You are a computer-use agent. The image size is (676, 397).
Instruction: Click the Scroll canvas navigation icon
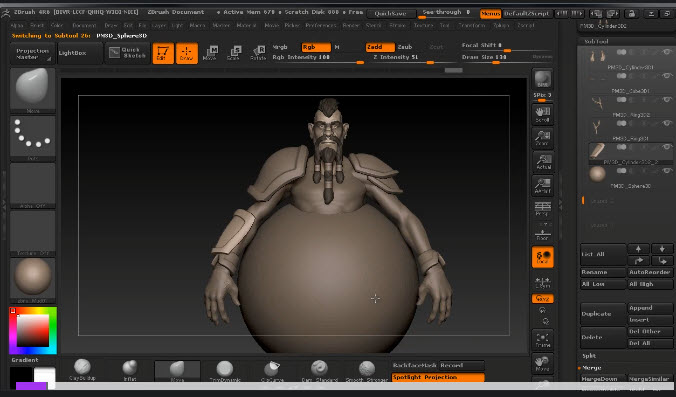click(542, 114)
